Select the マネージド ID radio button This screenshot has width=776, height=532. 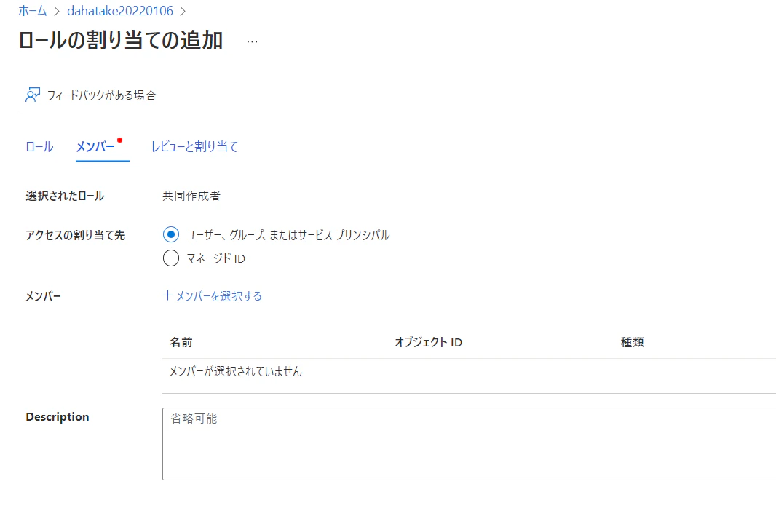[x=171, y=258]
